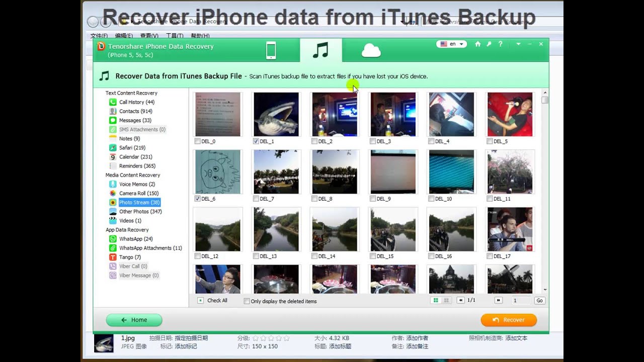
Task: Click the Photo Stream sunflower icon
Action: [113, 202]
